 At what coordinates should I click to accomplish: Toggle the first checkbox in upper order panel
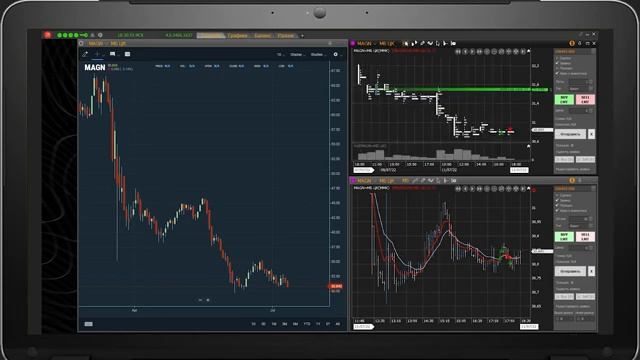click(557, 58)
